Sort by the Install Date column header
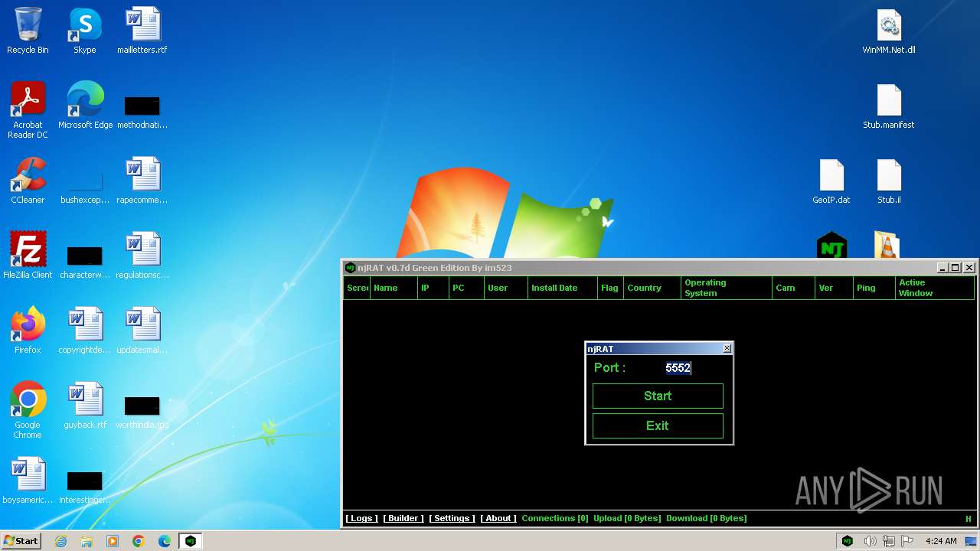This screenshot has width=980, height=551. 563,288
